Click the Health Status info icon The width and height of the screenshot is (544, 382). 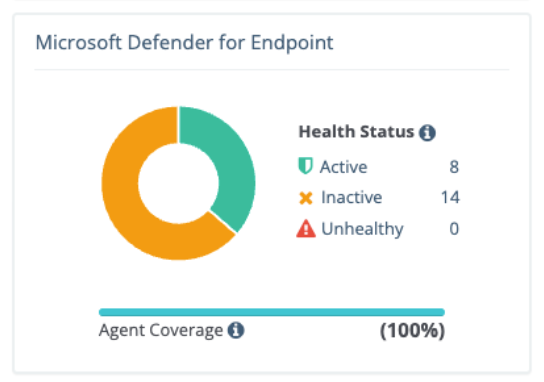point(427,133)
